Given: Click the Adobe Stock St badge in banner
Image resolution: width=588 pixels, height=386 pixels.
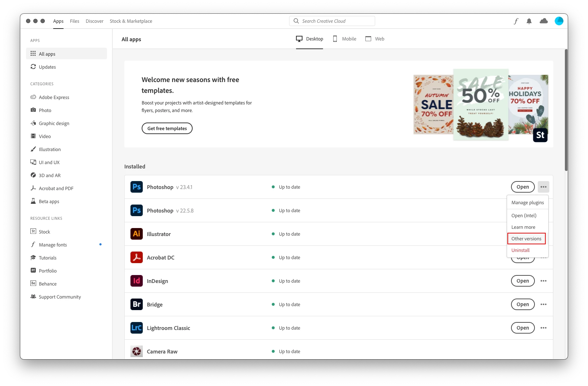Looking at the screenshot, I should [540, 135].
